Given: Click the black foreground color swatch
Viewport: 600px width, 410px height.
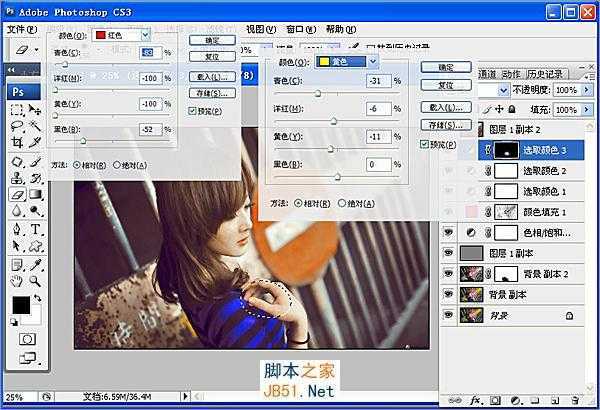Looking at the screenshot, I should point(21,305).
